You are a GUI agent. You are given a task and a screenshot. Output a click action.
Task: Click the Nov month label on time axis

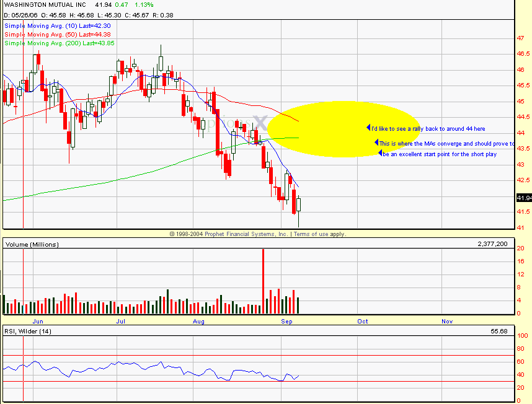pos(447,322)
